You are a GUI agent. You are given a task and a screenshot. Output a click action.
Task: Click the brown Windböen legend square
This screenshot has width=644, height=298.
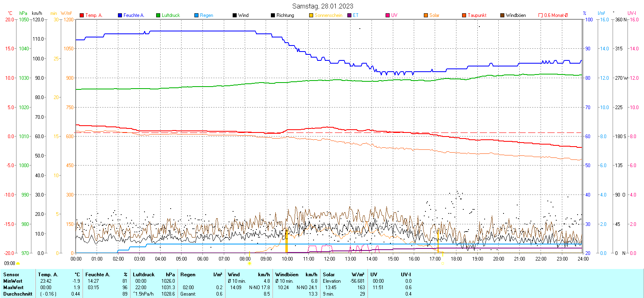point(502,15)
